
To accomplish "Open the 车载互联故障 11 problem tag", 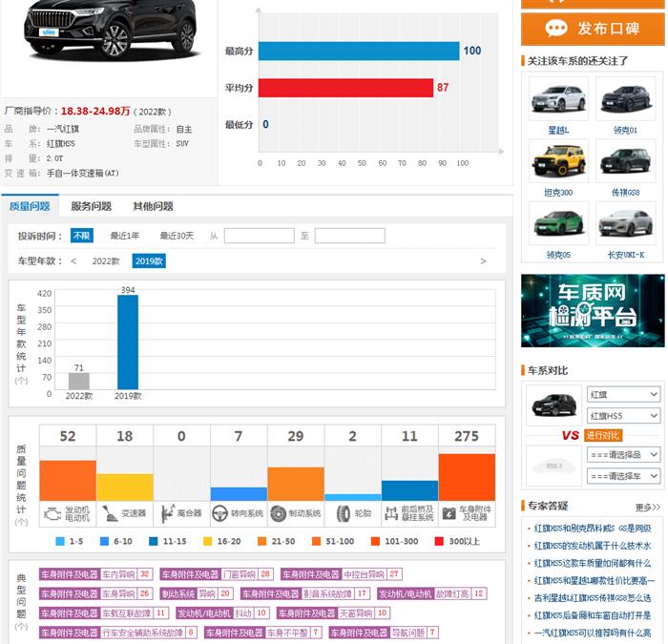I will click(103, 613).
